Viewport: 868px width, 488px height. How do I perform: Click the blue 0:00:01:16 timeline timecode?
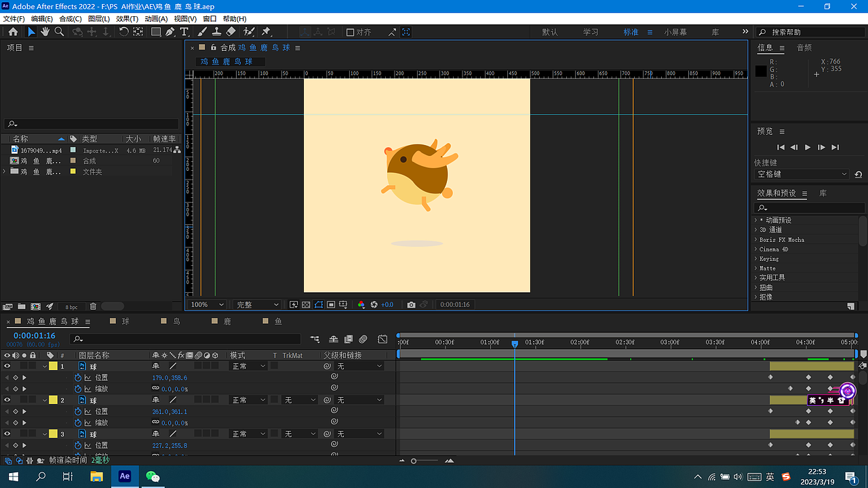coord(35,335)
